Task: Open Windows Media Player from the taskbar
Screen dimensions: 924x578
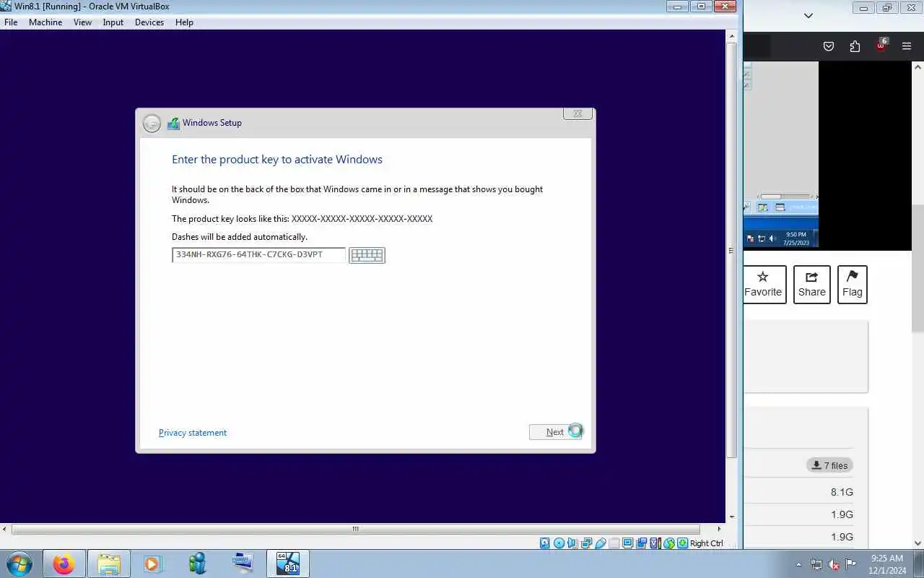Action: (x=152, y=564)
